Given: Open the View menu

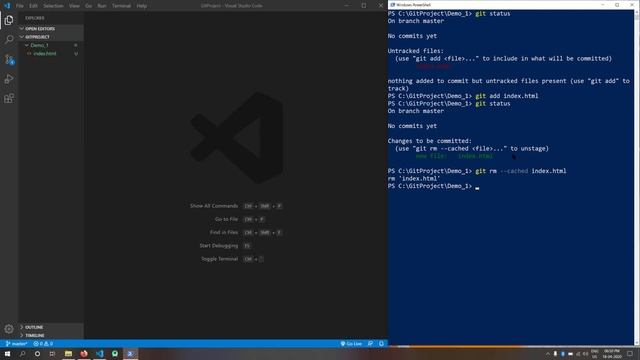Looking at the screenshot, I should click(x=74, y=6).
